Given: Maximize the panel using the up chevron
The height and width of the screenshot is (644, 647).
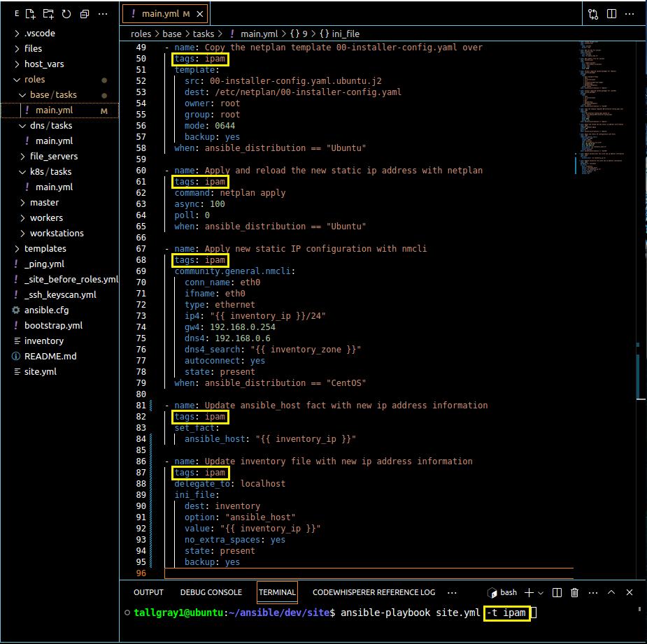Looking at the screenshot, I should [x=611, y=592].
